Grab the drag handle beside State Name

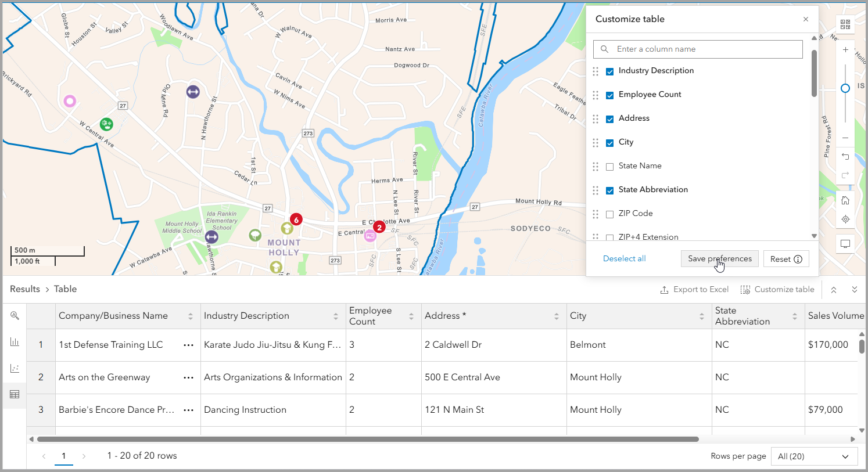[x=596, y=167]
